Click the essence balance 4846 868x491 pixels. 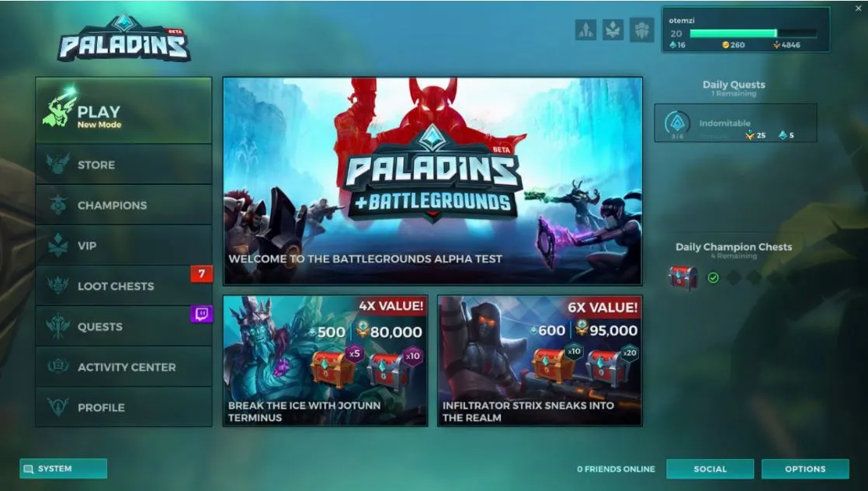(x=786, y=45)
